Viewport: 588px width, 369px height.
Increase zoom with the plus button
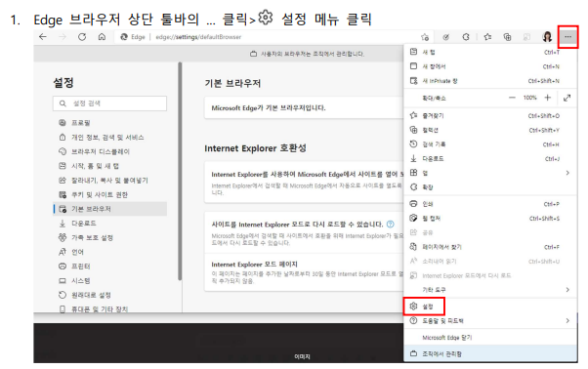pyautogui.click(x=548, y=98)
